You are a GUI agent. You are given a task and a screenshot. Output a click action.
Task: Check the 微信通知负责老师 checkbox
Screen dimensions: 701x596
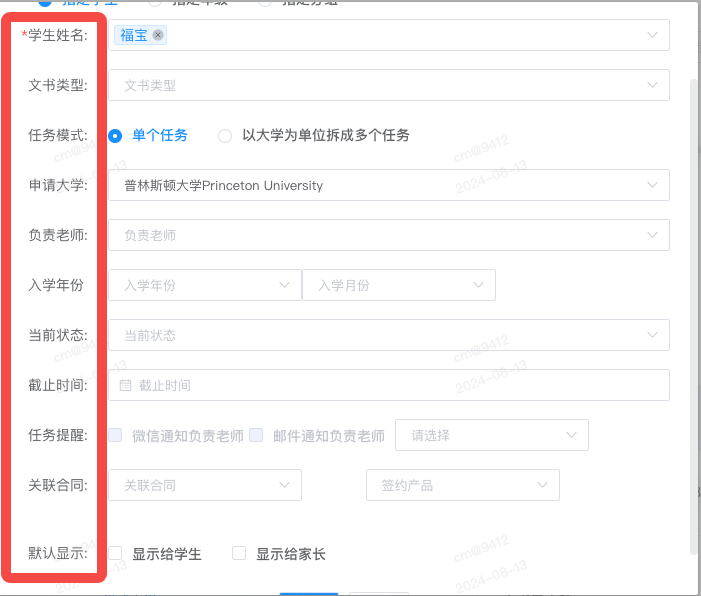click(115, 435)
